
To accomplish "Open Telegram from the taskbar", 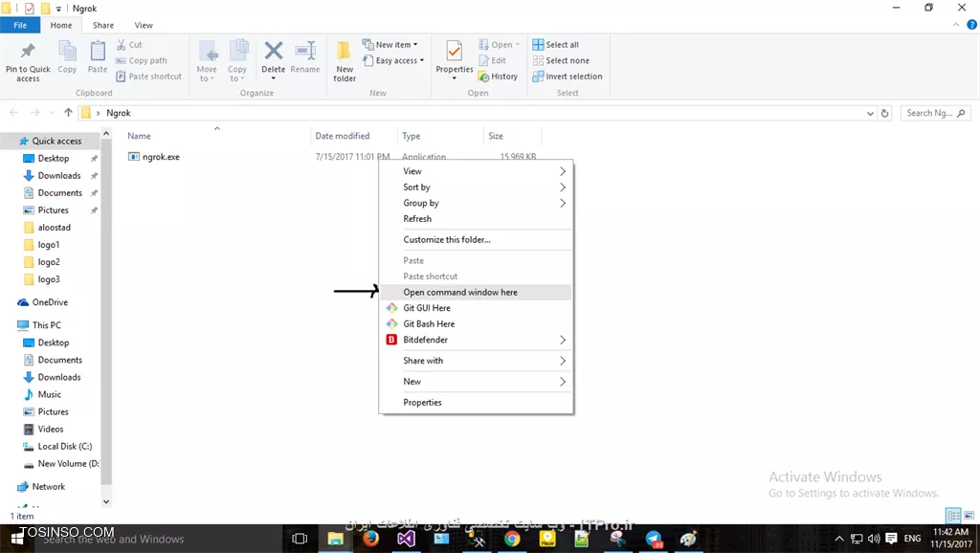I will 654,539.
